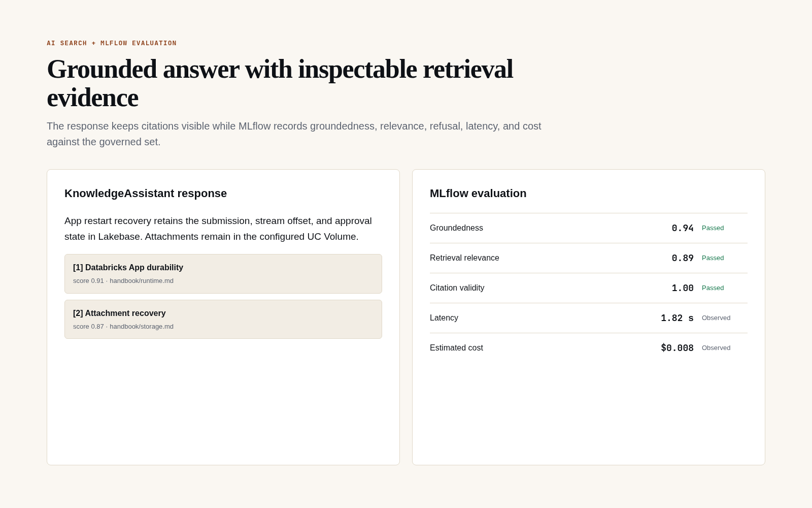Click the KnowledgeAssistant response heading
The height and width of the screenshot is (508, 812).
pyautogui.click(x=146, y=194)
